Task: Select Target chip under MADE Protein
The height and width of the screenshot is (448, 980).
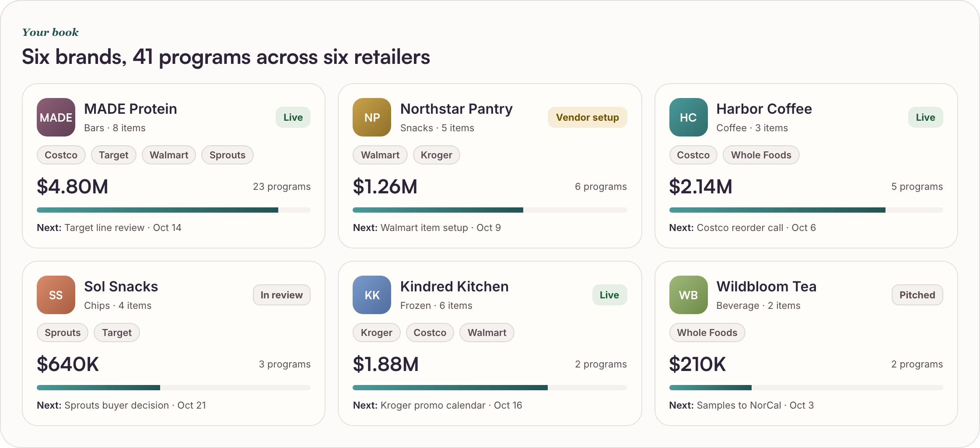Action: click(x=114, y=155)
